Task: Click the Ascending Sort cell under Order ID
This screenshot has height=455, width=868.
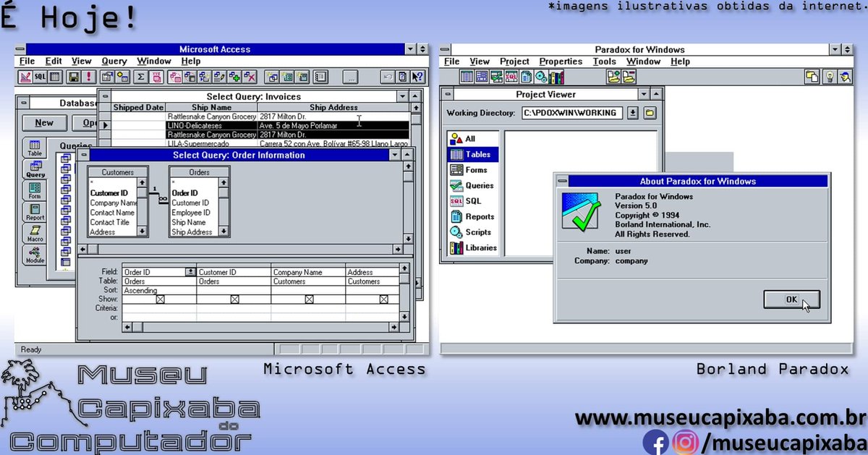Action: click(159, 290)
